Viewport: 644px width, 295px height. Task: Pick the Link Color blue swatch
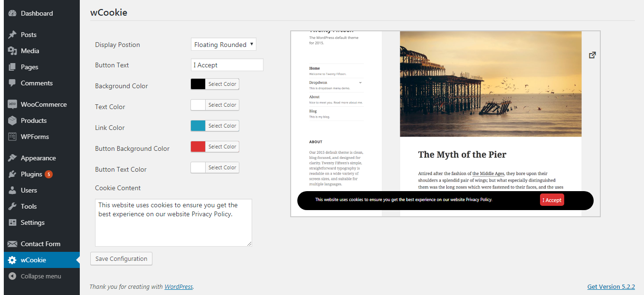[x=198, y=126]
